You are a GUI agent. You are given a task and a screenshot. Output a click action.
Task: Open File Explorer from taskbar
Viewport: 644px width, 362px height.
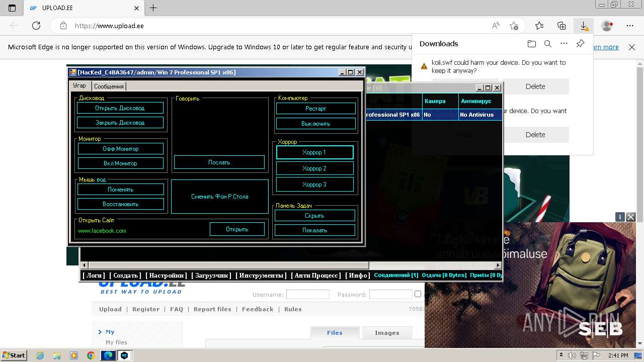pos(57,355)
